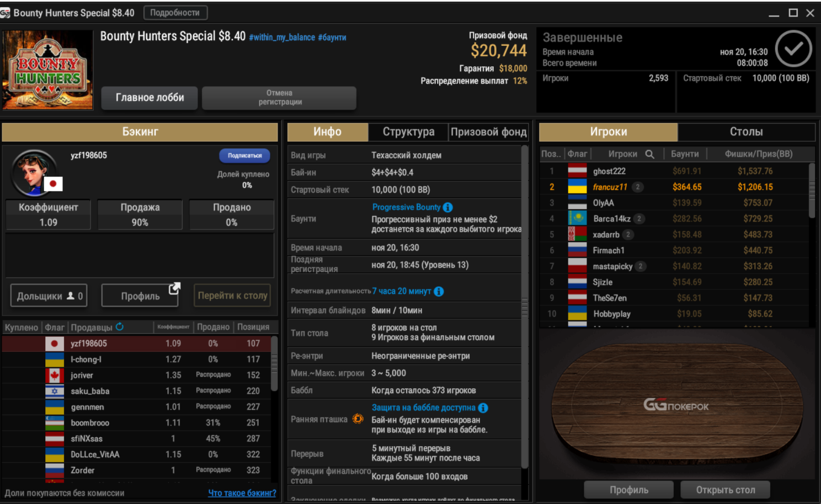Sort players by Фишки/Приз(BB) column
Image resolution: width=821 pixels, height=504 pixels.
759,154
